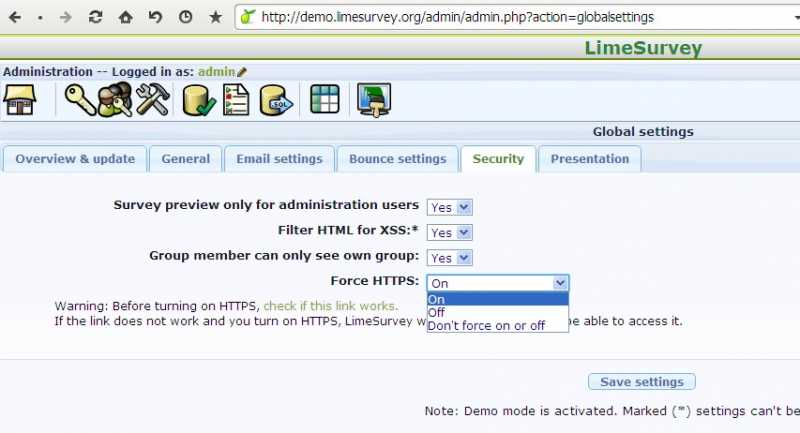
Task: Open browser history clock icon
Action: 185,17
